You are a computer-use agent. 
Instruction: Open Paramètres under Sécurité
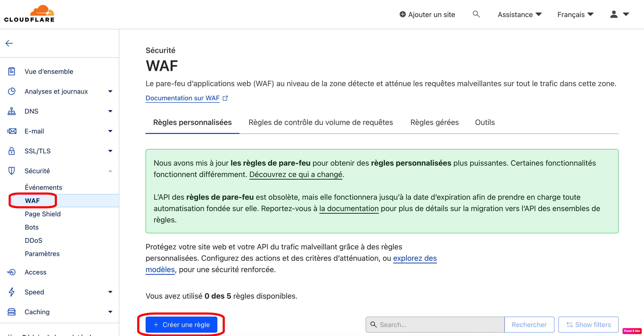(x=42, y=254)
